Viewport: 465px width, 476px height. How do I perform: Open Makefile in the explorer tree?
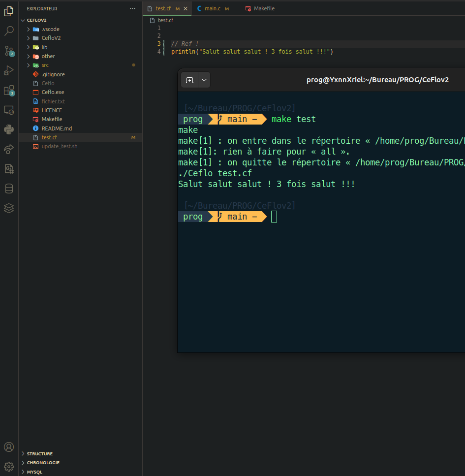[x=80, y=119]
